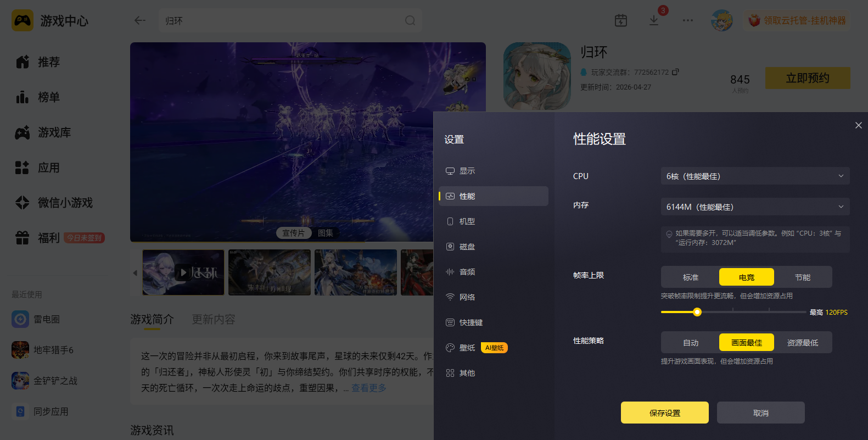Click the user avatar icon

pyautogui.click(x=722, y=20)
